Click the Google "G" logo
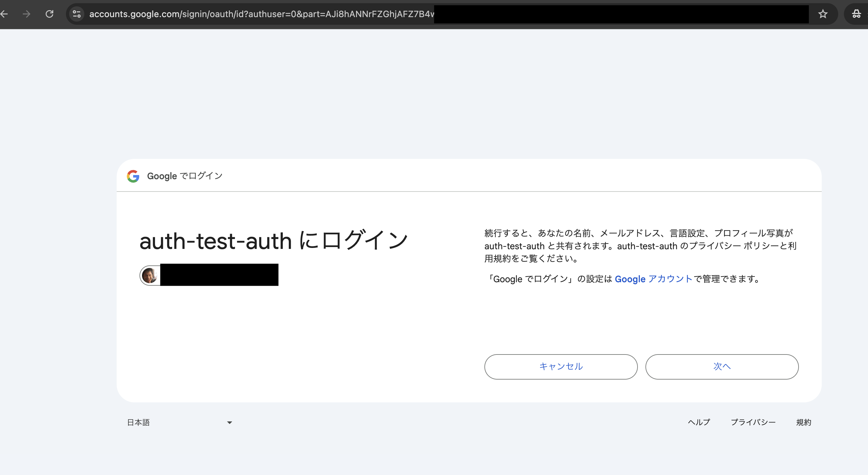The image size is (868, 475). tap(133, 176)
